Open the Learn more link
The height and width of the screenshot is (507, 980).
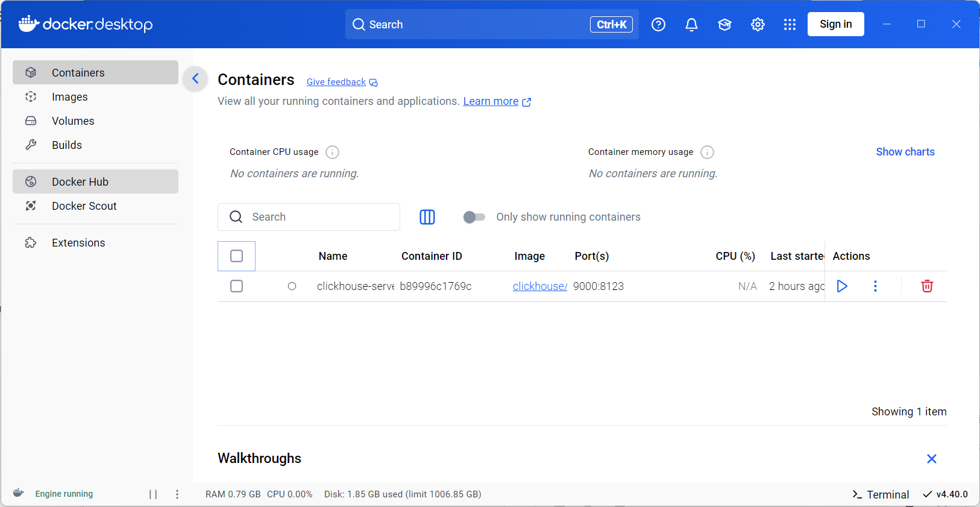click(497, 101)
